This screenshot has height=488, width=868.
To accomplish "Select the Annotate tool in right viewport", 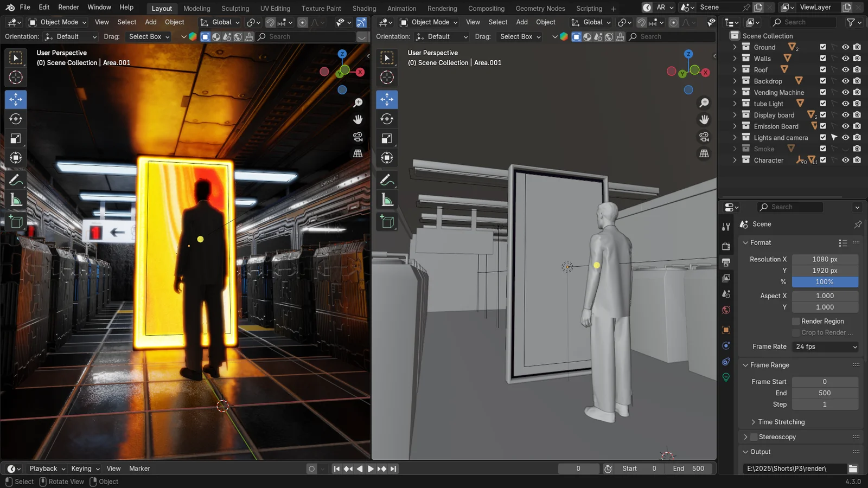I will 387,180.
